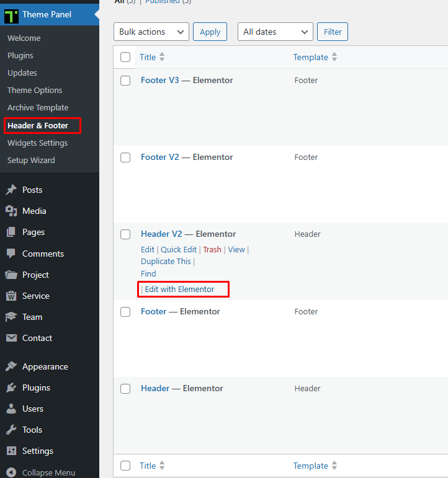448x478 pixels.
Task: Click Trash under Header V2
Action: 212,250
